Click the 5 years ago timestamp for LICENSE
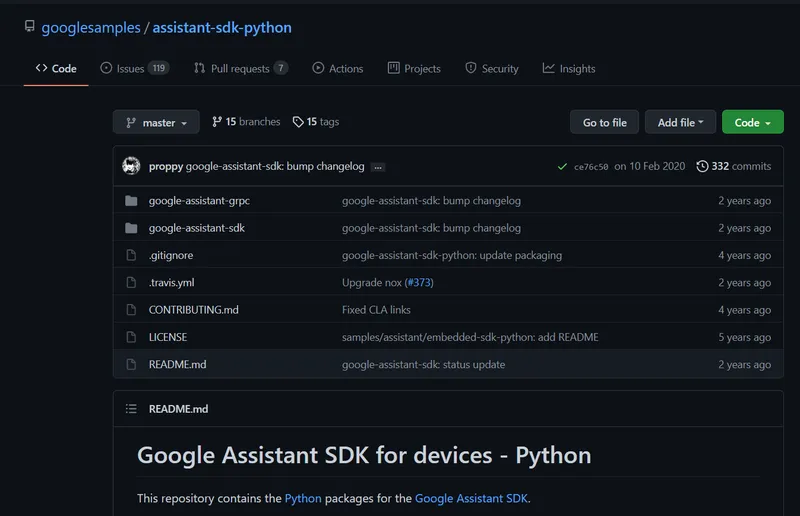Viewport: 800px width, 516px height. 745,337
